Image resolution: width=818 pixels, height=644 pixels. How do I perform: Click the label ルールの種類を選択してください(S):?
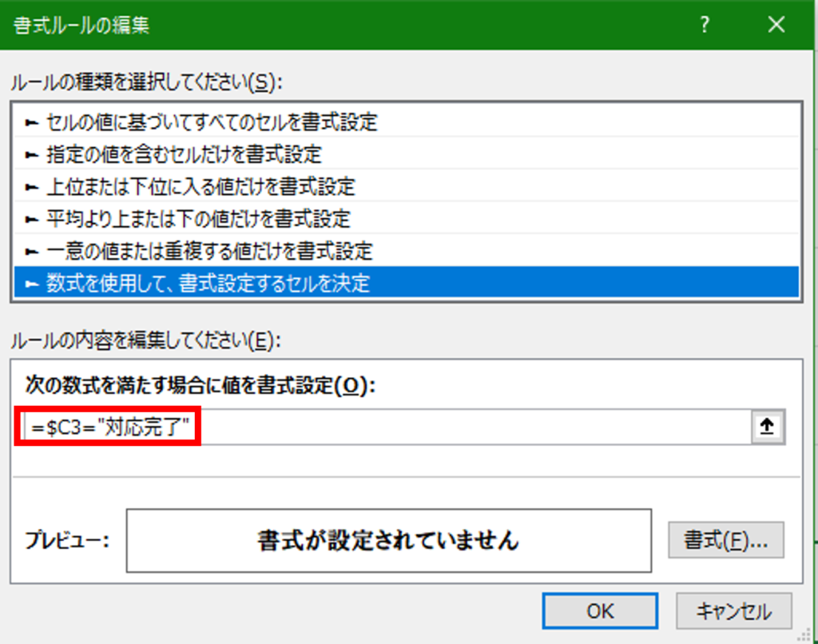pyautogui.click(x=146, y=82)
